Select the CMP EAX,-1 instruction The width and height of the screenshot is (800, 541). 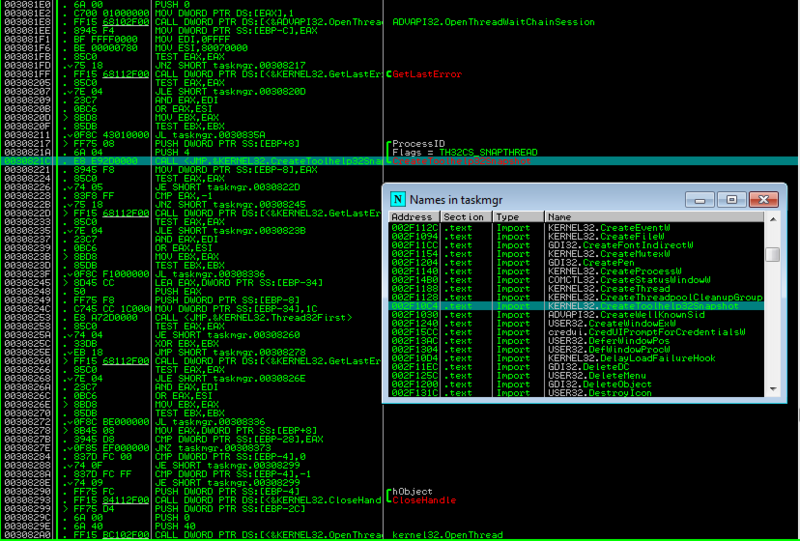coord(184,195)
